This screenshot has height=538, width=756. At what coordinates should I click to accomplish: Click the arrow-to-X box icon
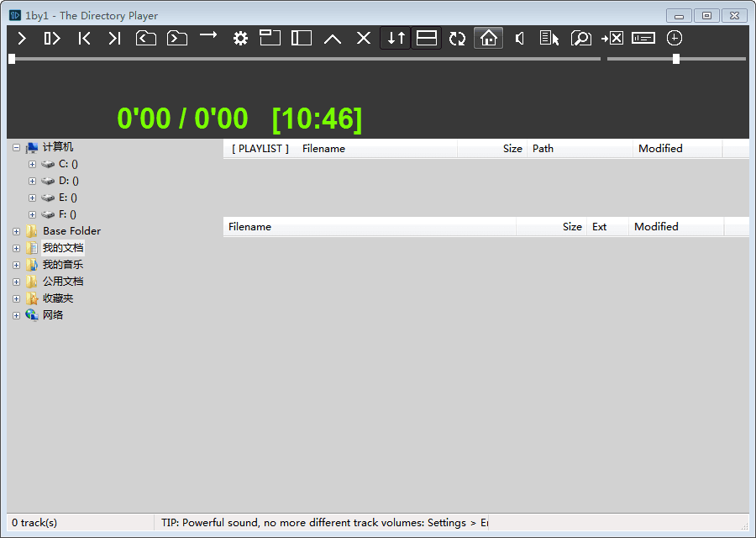coord(612,38)
